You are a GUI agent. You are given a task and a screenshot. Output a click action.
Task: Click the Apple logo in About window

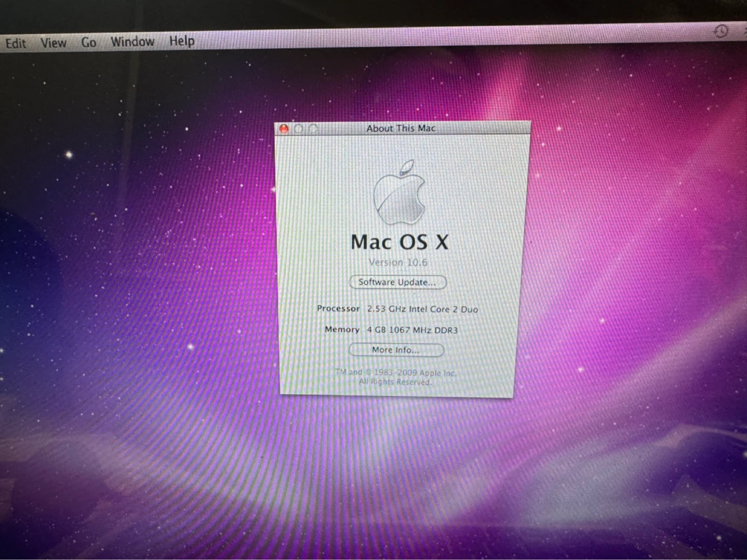coord(400,192)
